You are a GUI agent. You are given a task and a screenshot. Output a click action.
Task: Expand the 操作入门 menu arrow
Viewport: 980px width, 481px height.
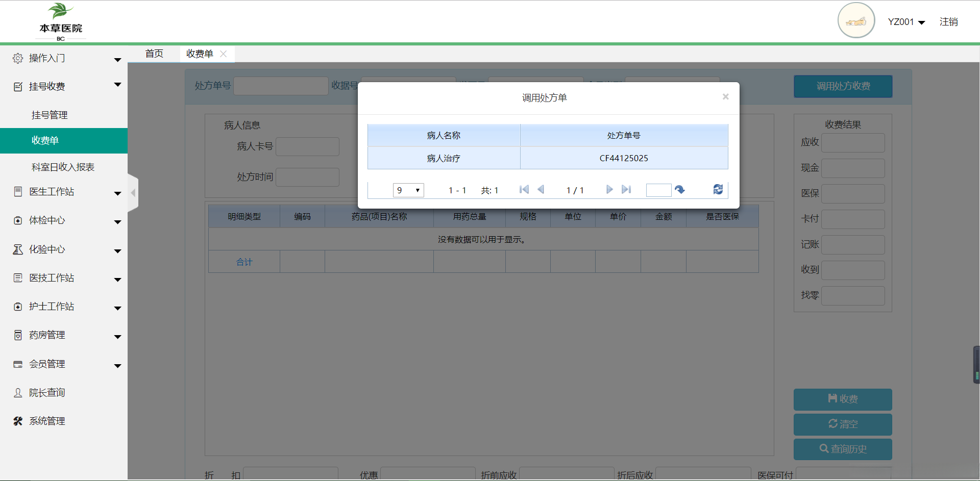[117, 60]
